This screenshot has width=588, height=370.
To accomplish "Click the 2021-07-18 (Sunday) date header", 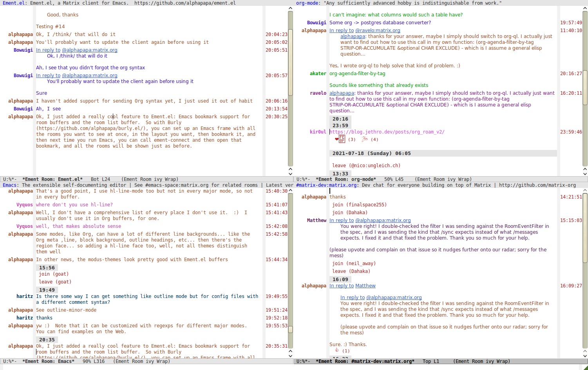I will [371, 153].
